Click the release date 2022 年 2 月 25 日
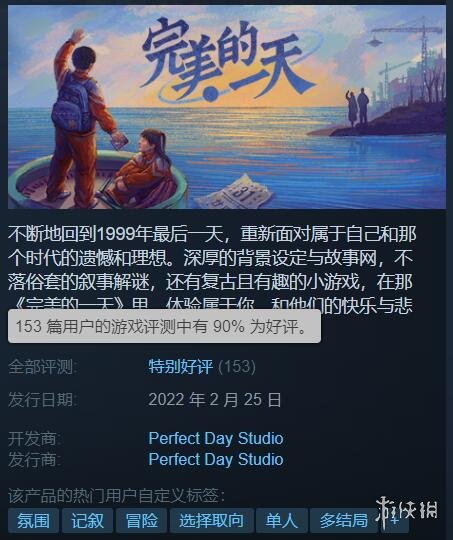The width and height of the screenshot is (453, 540). (215, 400)
